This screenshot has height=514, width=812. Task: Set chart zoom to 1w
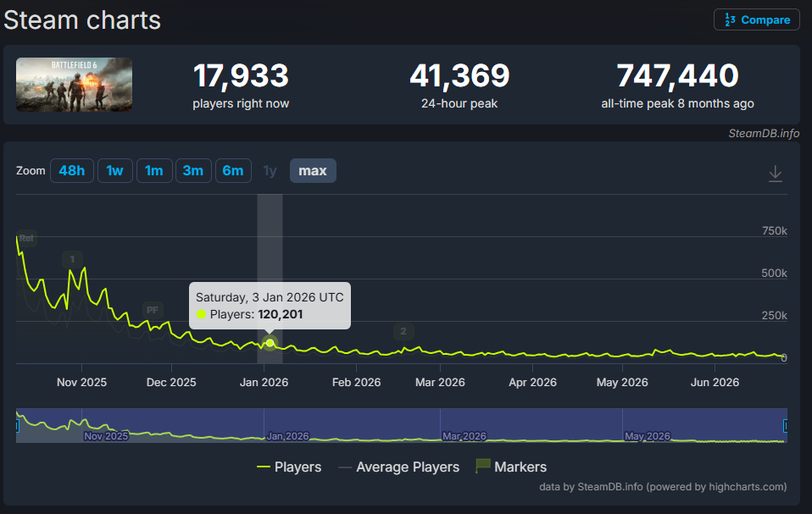115,171
